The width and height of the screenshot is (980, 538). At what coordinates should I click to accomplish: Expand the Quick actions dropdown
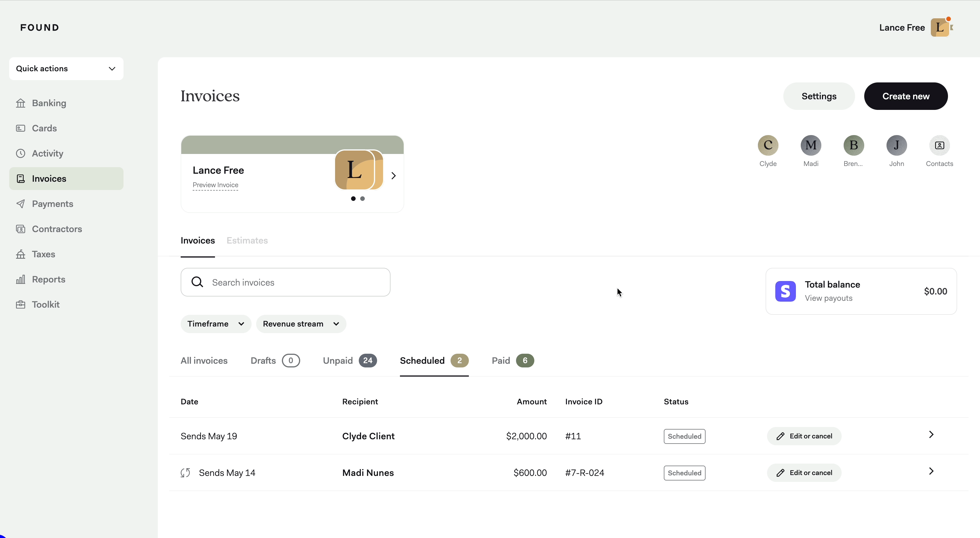pyautogui.click(x=66, y=68)
